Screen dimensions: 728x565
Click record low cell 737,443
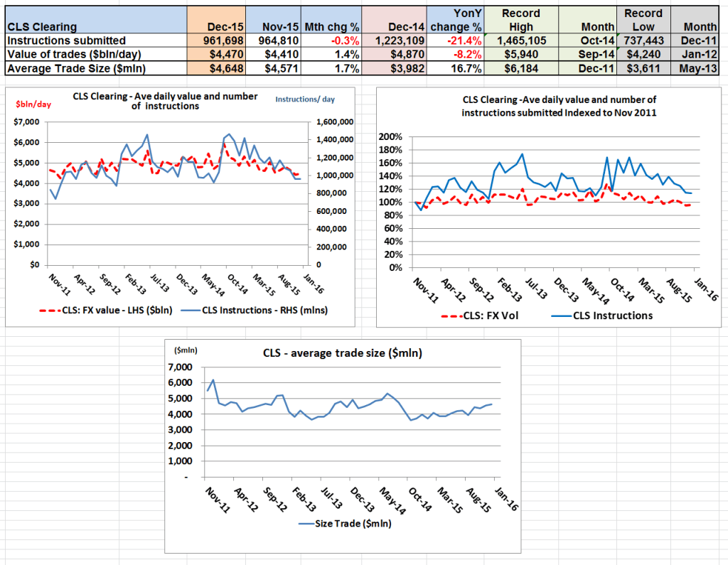[643, 41]
